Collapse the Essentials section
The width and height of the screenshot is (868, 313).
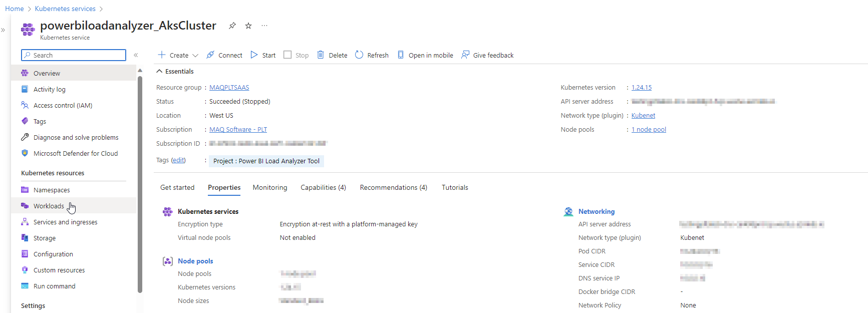pos(159,72)
